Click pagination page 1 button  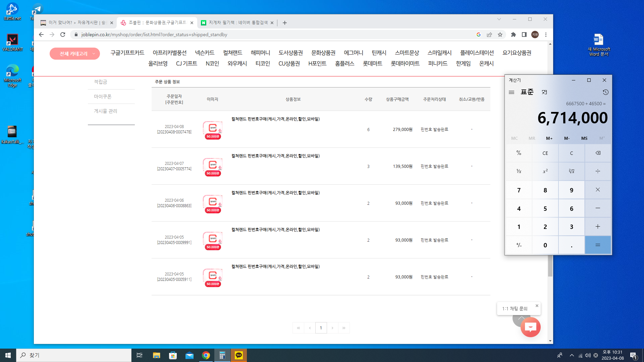321,328
